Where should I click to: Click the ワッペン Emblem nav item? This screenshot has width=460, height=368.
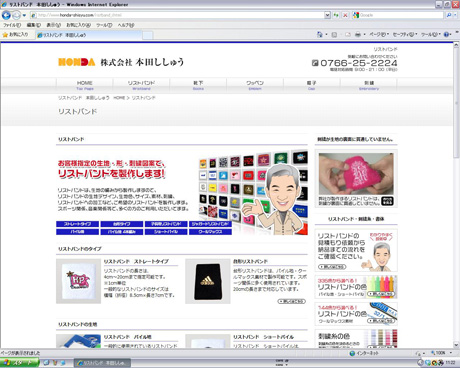255,85
